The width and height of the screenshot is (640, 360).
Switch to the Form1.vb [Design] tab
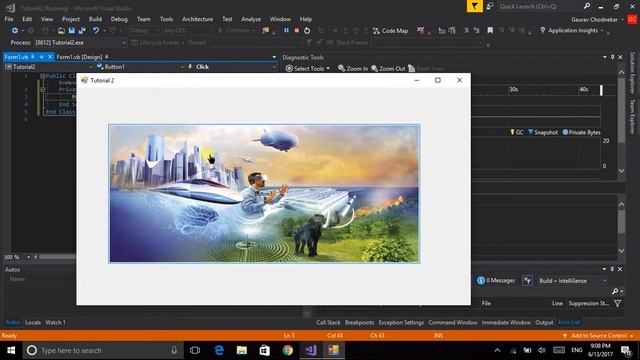pos(79,57)
